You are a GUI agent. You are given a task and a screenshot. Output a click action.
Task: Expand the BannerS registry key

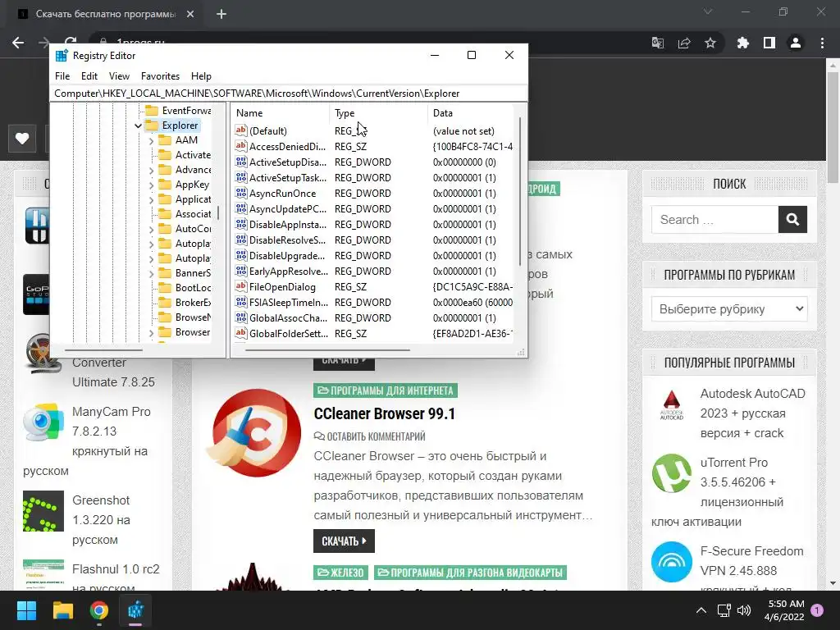[151, 274]
